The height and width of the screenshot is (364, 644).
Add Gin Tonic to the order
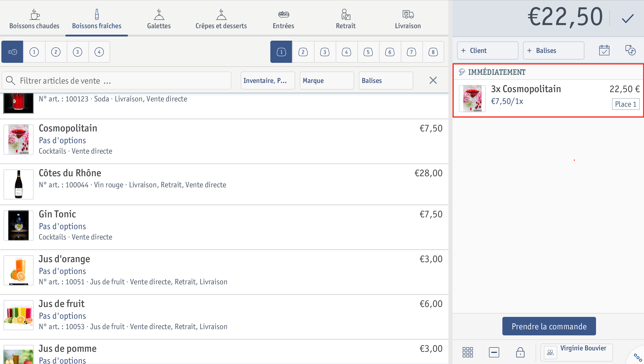[224, 227]
